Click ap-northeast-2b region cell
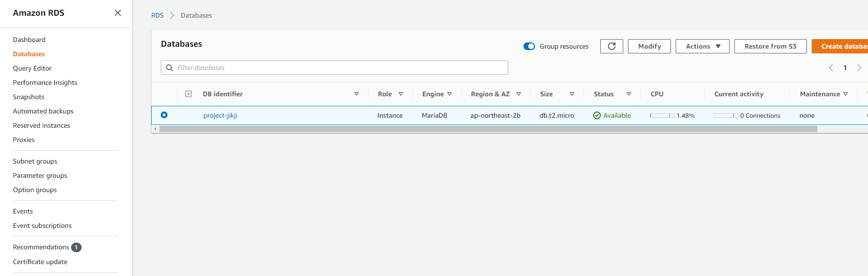Image resolution: width=868 pixels, height=276 pixels. tap(495, 115)
